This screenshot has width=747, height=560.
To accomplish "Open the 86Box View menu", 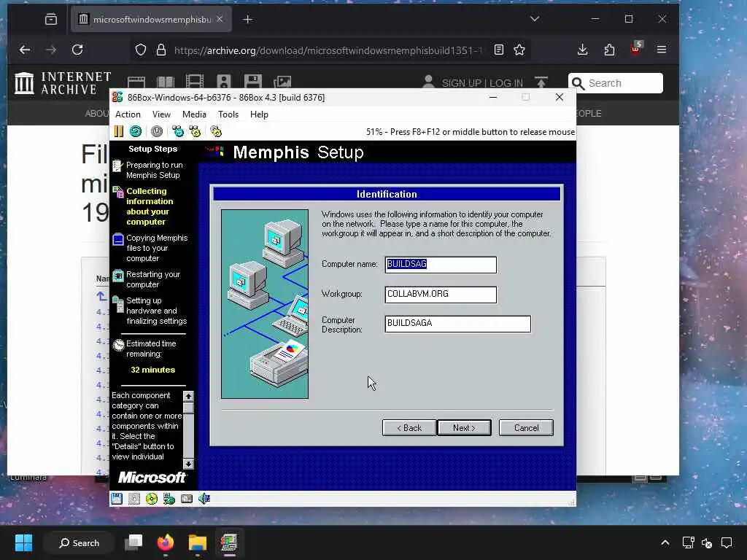I will pyautogui.click(x=161, y=114).
